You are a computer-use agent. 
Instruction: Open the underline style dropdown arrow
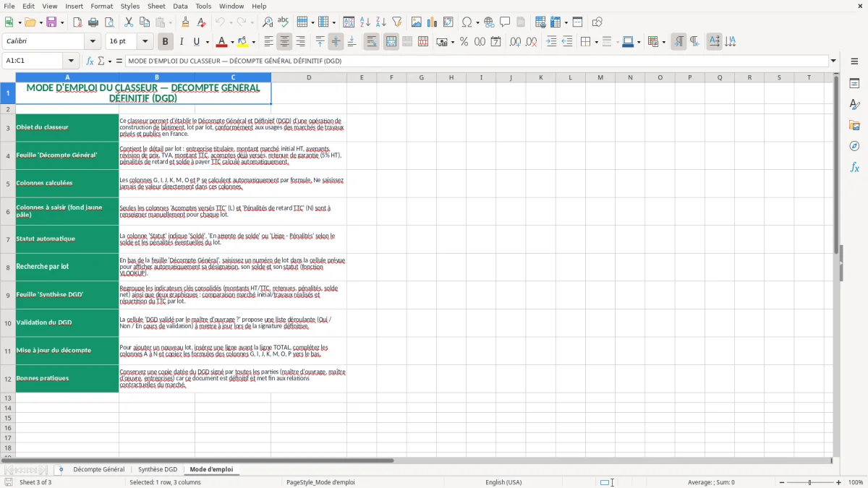point(207,42)
